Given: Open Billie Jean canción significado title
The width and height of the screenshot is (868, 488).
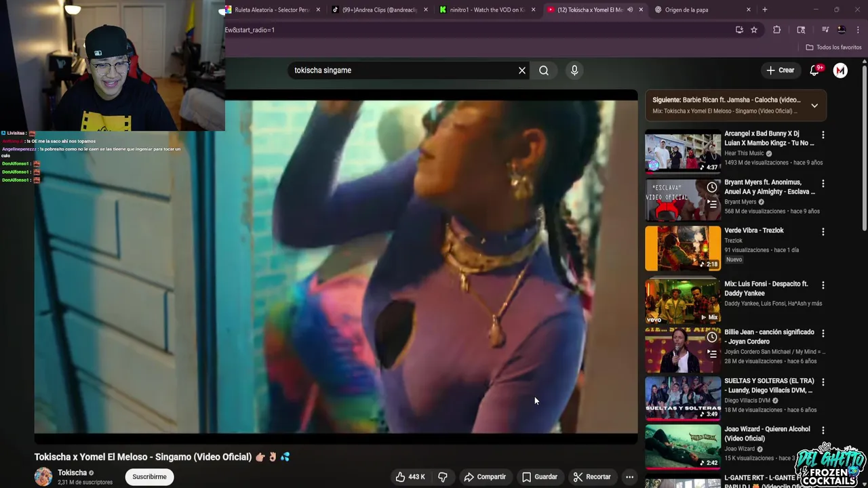Looking at the screenshot, I should coord(769,337).
